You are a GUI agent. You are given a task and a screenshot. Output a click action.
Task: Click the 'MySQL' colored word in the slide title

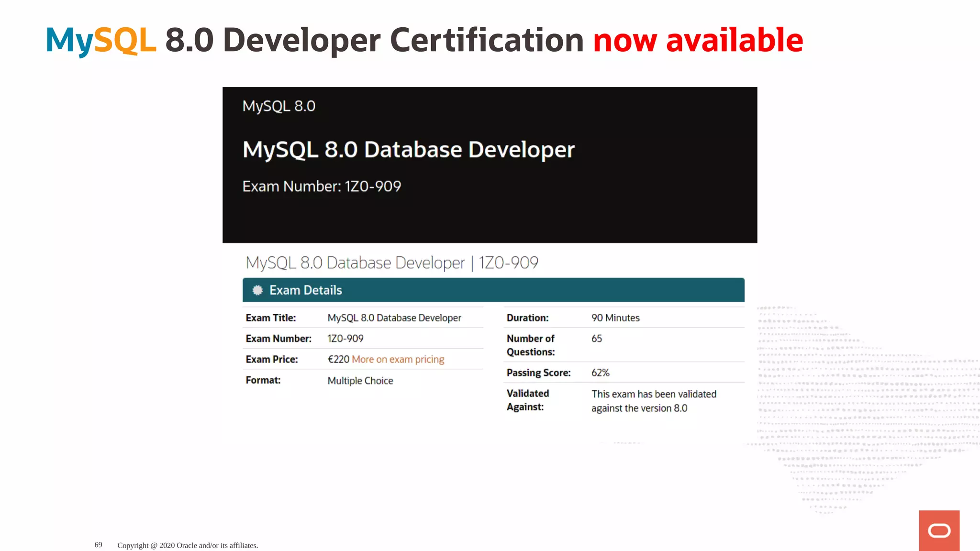click(x=101, y=41)
